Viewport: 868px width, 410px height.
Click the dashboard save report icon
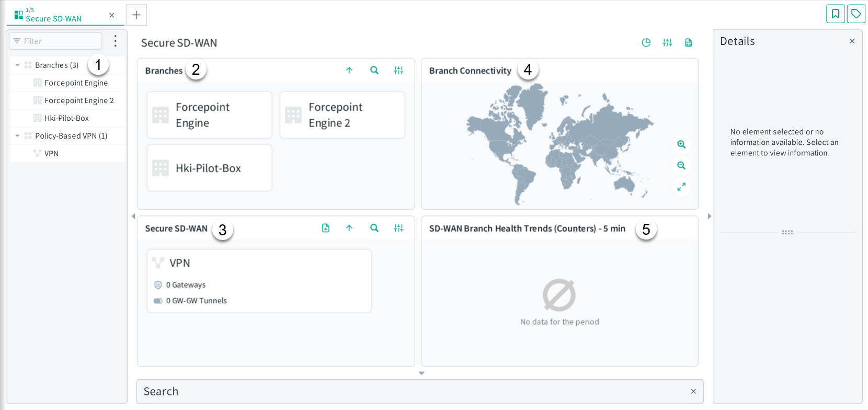click(x=689, y=43)
